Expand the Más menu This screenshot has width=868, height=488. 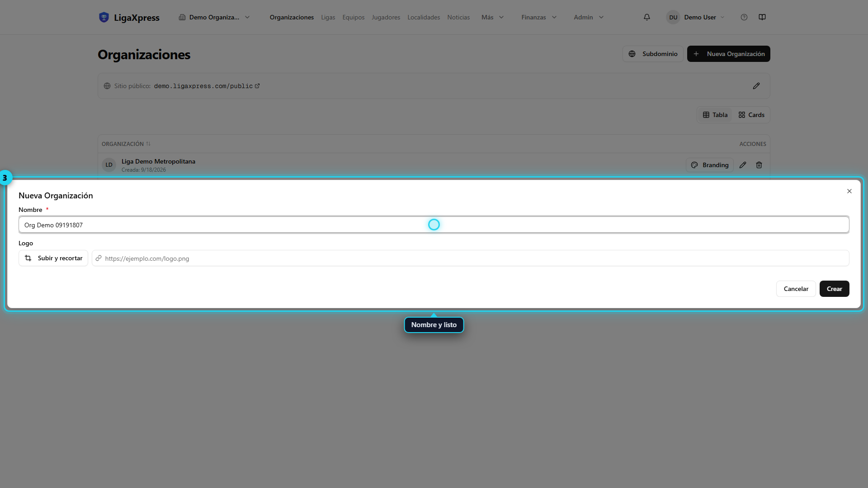(x=492, y=17)
